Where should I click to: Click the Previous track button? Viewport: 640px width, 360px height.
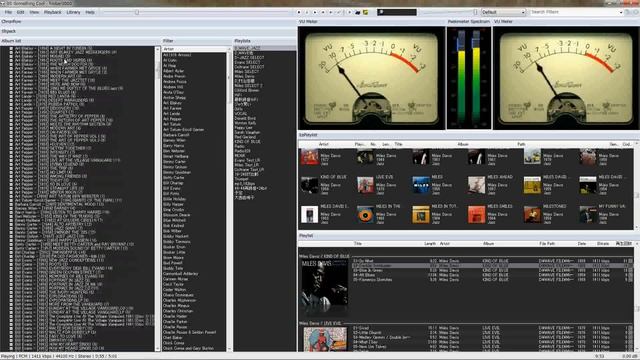click(323, 12)
